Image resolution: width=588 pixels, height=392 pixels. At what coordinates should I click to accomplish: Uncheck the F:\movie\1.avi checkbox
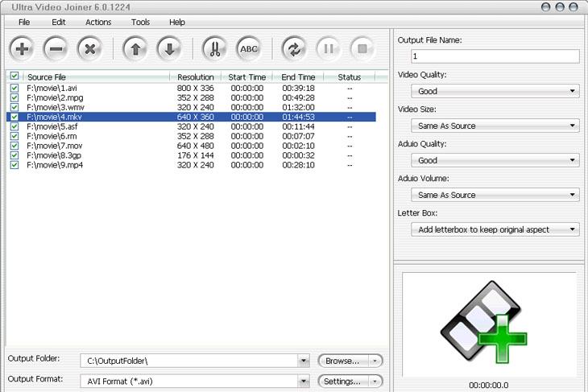(x=14, y=88)
